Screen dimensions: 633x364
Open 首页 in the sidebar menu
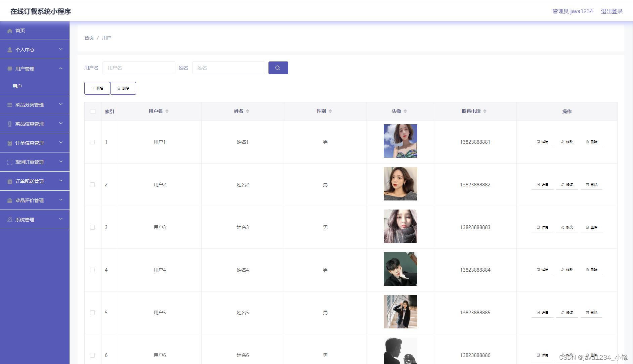coord(35,31)
